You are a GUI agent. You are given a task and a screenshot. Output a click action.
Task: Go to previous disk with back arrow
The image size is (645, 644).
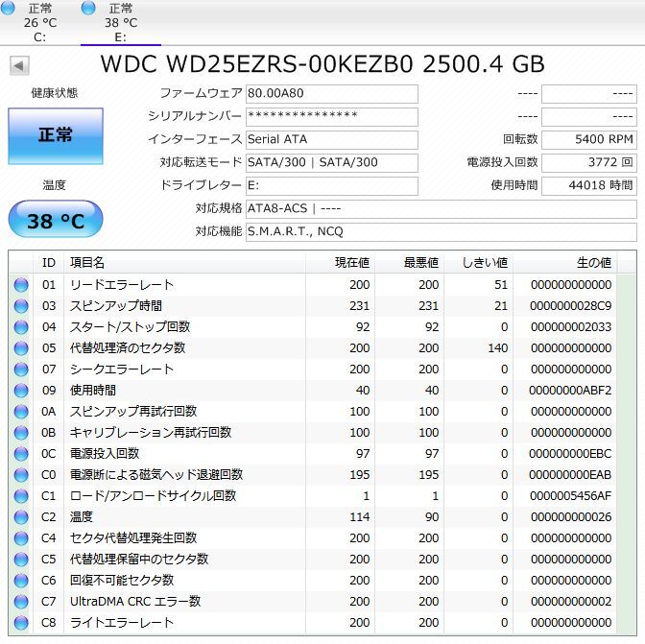tap(19, 66)
